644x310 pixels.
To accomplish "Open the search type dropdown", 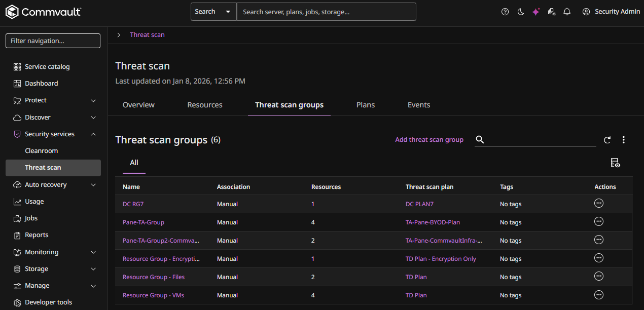I will pyautogui.click(x=227, y=11).
